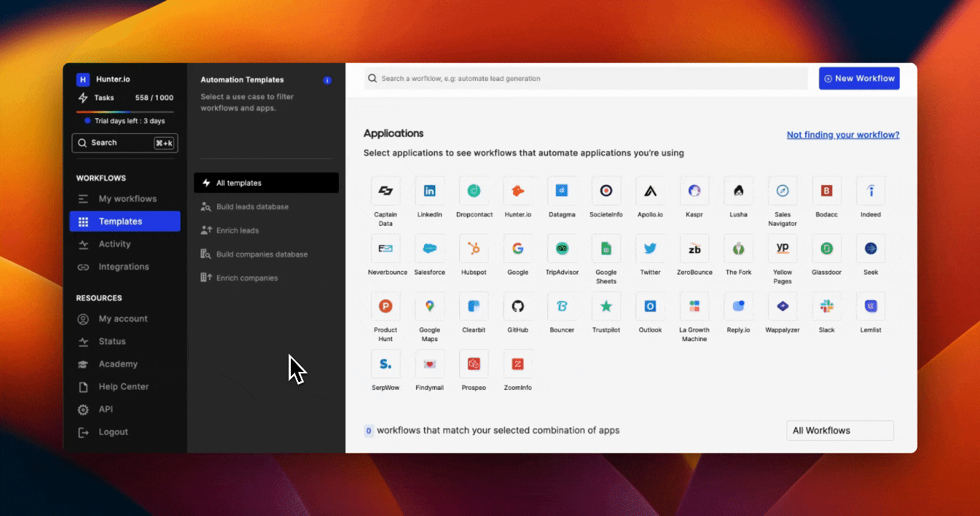This screenshot has width=980, height=516.
Task: Pick the Sales Navigator compass icon
Action: (x=782, y=191)
